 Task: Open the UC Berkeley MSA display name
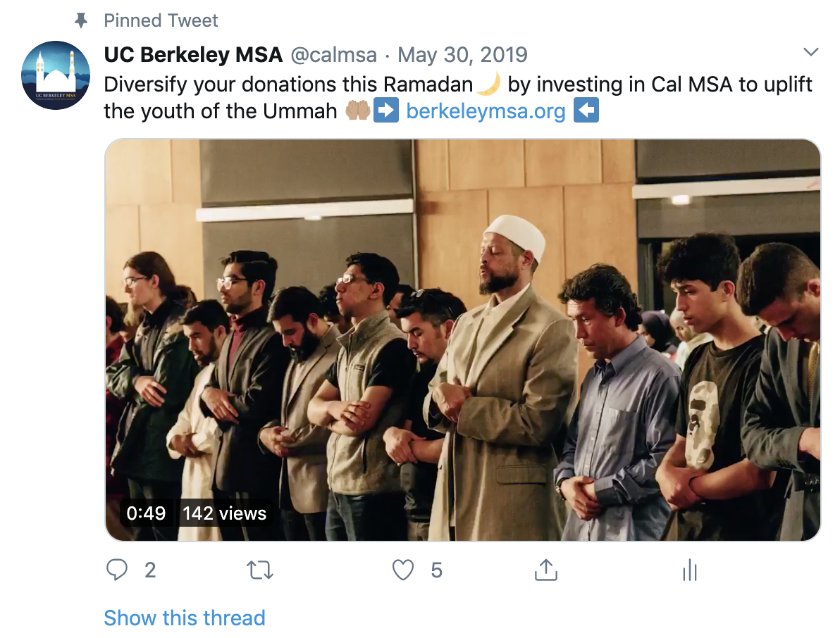193,54
